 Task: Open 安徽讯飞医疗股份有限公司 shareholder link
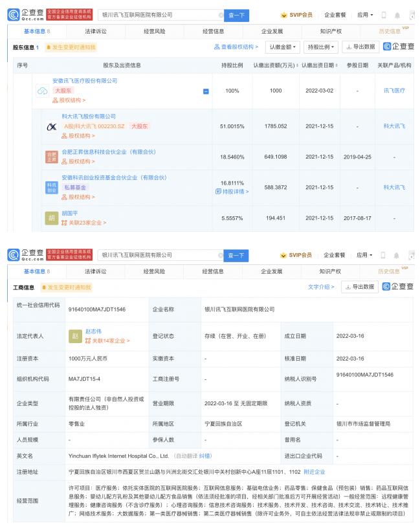(85, 81)
